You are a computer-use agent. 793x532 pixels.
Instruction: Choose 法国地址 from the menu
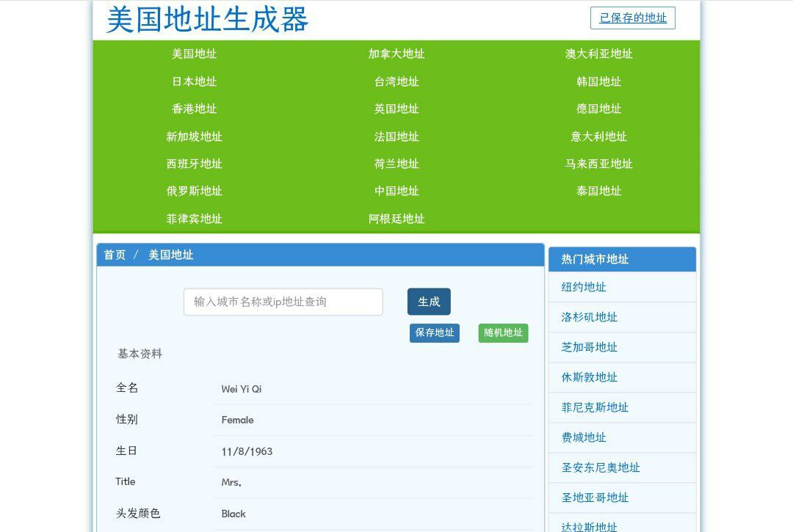(396, 136)
